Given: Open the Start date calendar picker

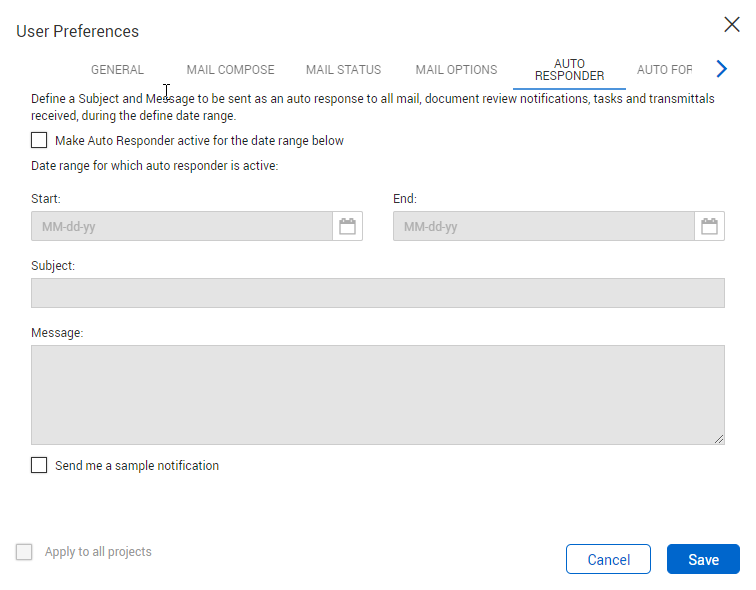Looking at the screenshot, I should coord(347,227).
